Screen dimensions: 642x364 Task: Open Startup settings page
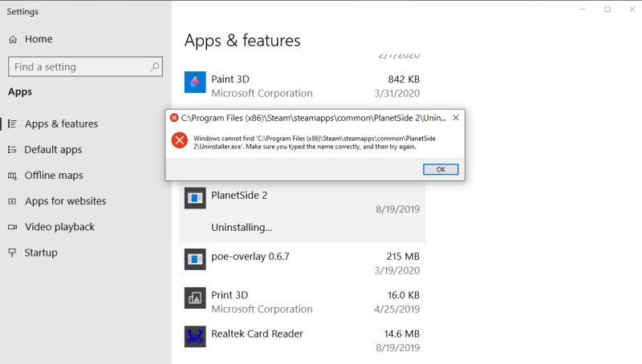tap(41, 253)
